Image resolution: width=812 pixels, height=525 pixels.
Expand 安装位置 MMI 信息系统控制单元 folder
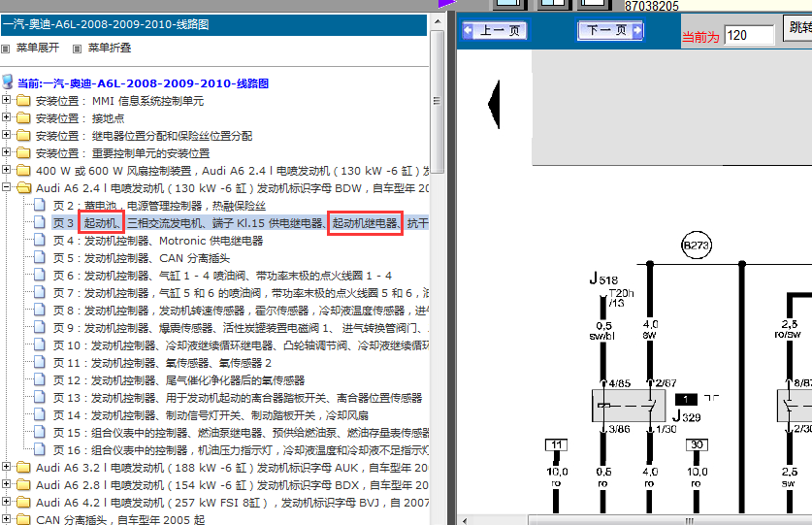click(6, 100)
